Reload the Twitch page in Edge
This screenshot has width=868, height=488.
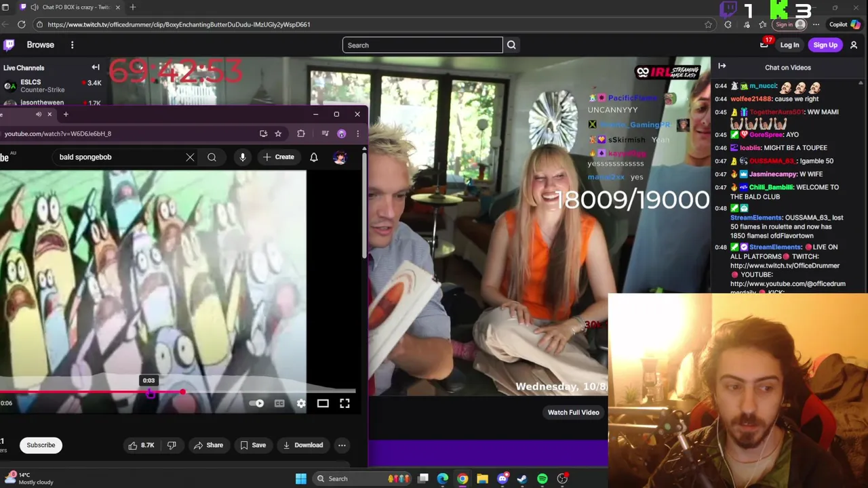[22, 24]
